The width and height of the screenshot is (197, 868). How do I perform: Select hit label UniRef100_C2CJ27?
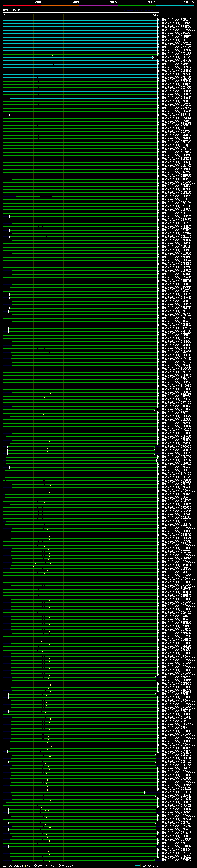(x=177, y=477)
